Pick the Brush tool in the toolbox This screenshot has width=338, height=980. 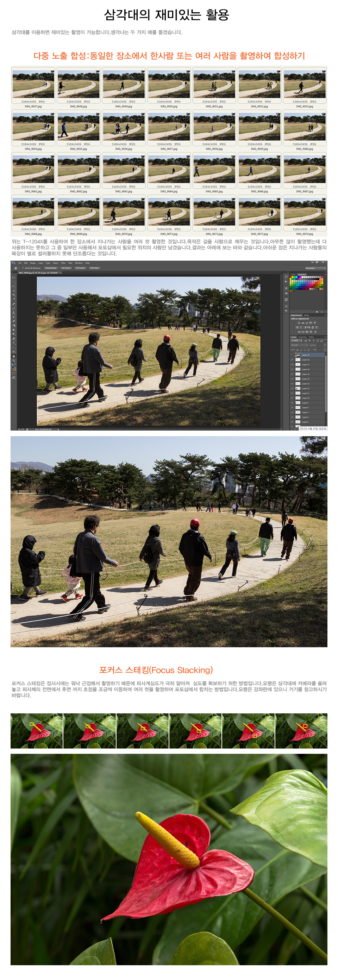click(14, 308)
